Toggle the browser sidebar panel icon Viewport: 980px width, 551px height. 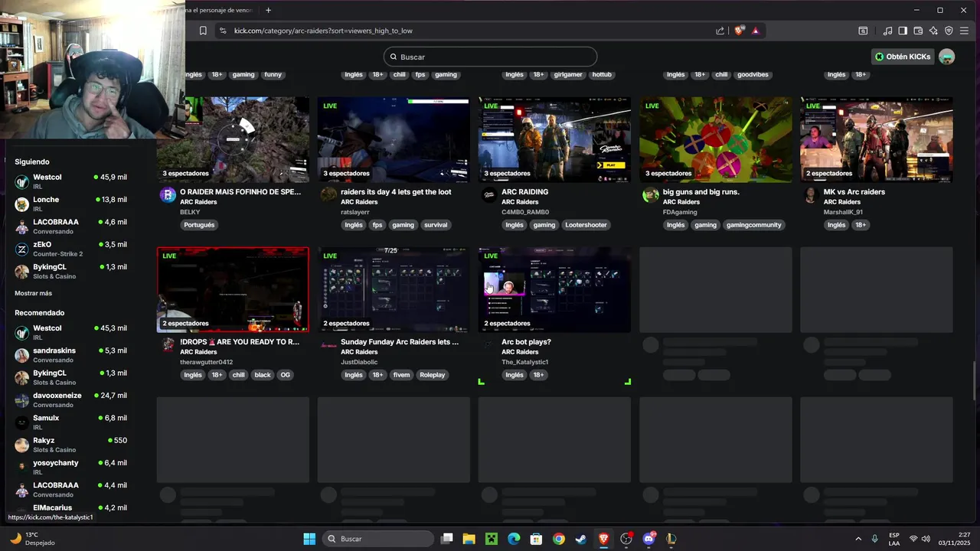[903, 31]
